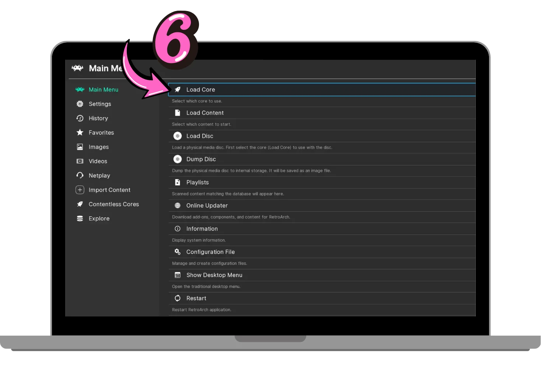Click the Configuration File gears icon
The width and height of the screenshot is (541, 392).
[178, 252]
